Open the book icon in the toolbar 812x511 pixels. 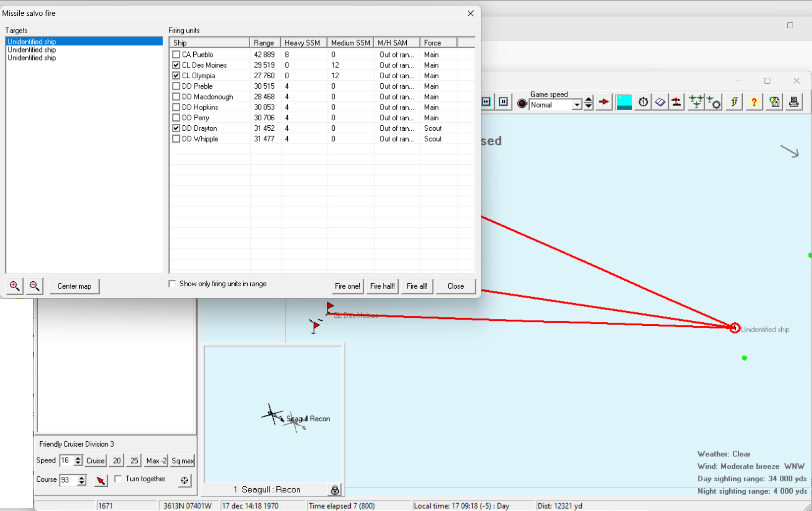(x=660, y=102)
